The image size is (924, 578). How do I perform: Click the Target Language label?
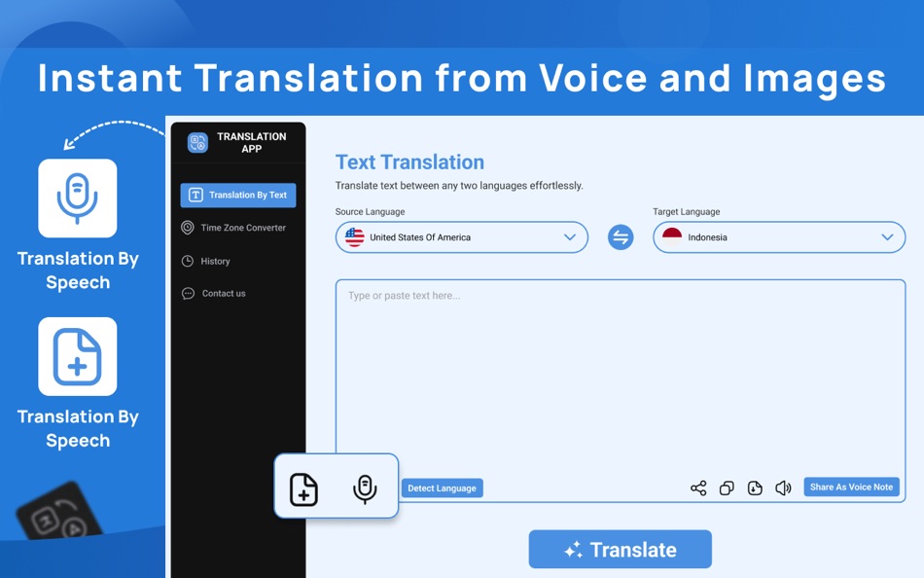point(687,212)
